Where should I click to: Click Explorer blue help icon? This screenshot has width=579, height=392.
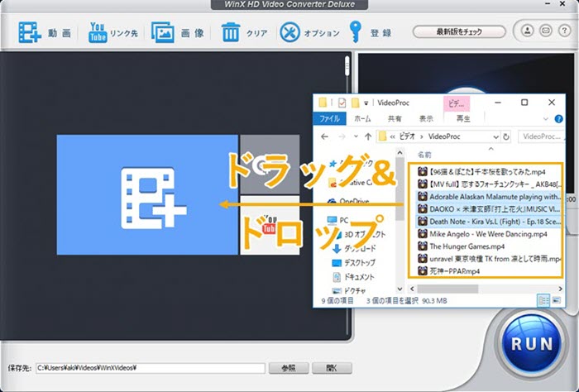pyautogui.click(x=558, y=119)
